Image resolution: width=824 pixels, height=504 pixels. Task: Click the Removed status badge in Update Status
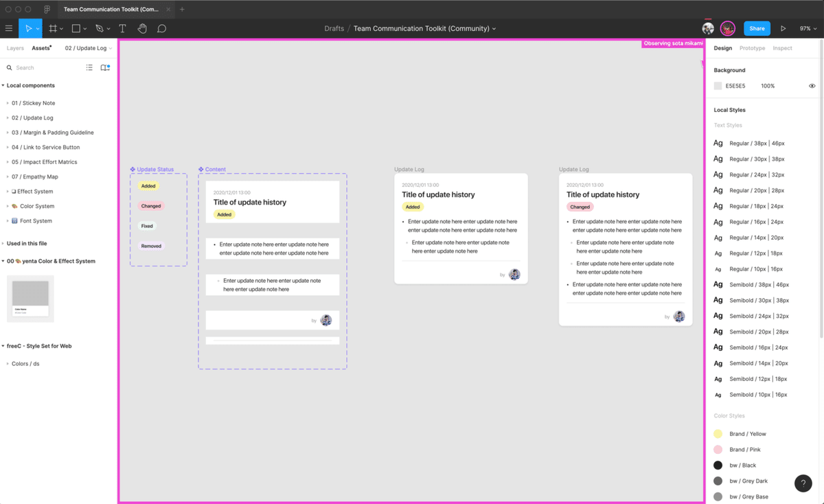point(151,246)
